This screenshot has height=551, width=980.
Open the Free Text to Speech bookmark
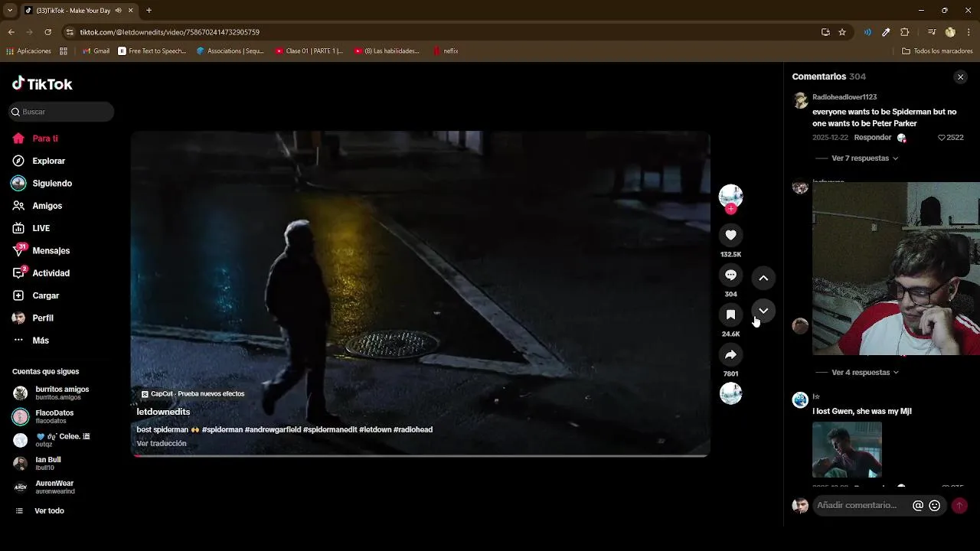tap(152, 51)
